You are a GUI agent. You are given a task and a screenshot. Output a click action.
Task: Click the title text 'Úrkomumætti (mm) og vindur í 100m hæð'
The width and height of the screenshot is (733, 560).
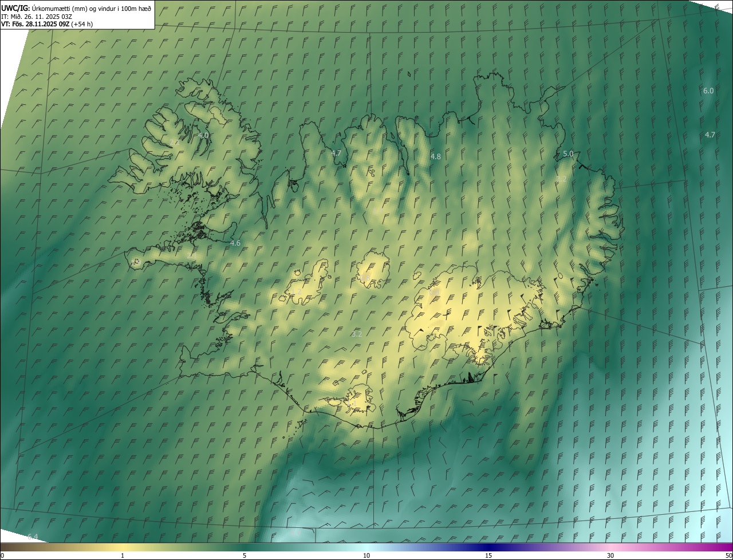pos(91,8)
